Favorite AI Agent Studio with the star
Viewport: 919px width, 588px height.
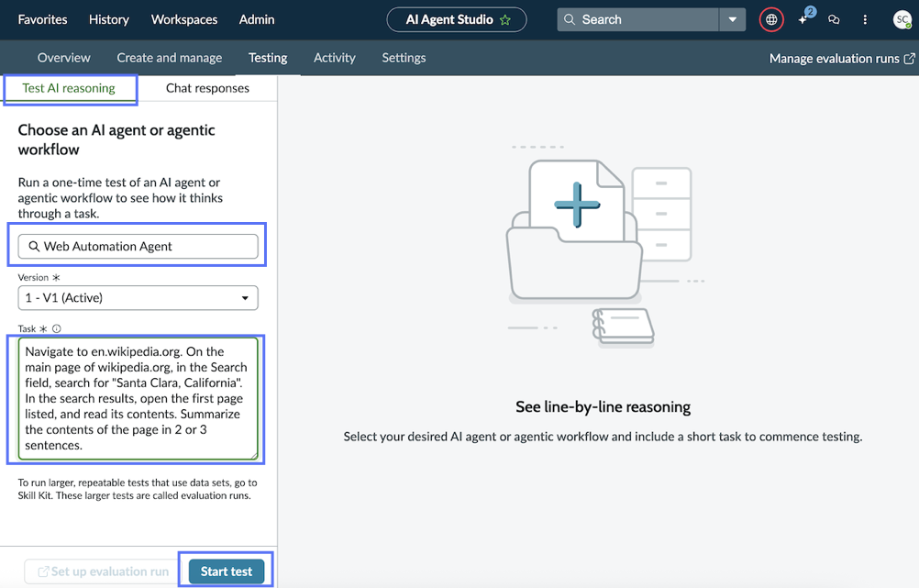[x=505, y=20]
